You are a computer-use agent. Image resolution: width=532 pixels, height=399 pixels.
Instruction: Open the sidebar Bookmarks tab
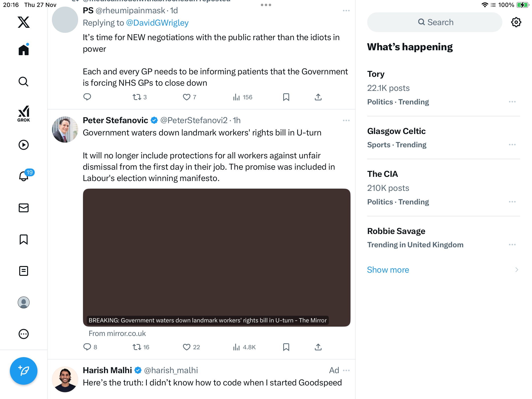point(24,239)
